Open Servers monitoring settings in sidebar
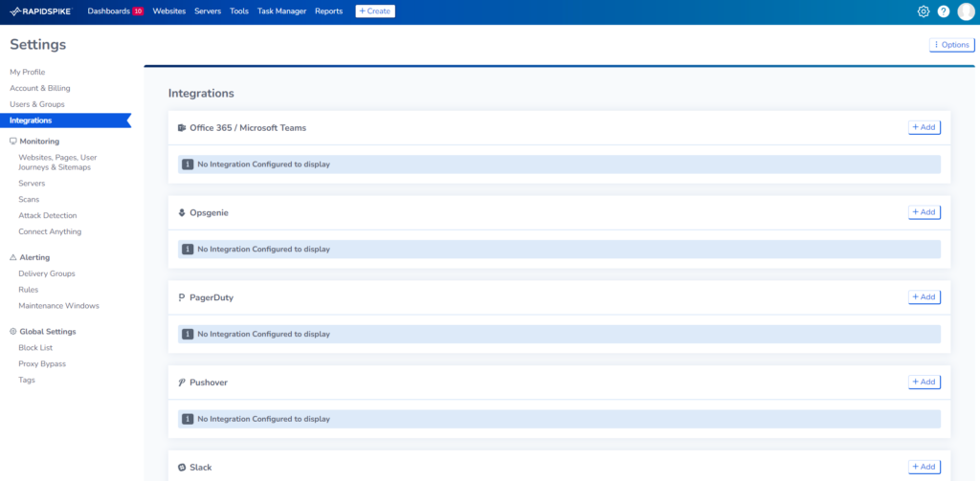The height and width of the screenshot is (481, 980). 32,184
